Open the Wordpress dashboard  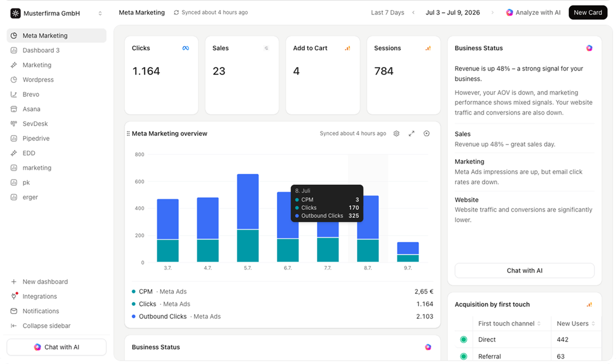[x=57, y=80]
